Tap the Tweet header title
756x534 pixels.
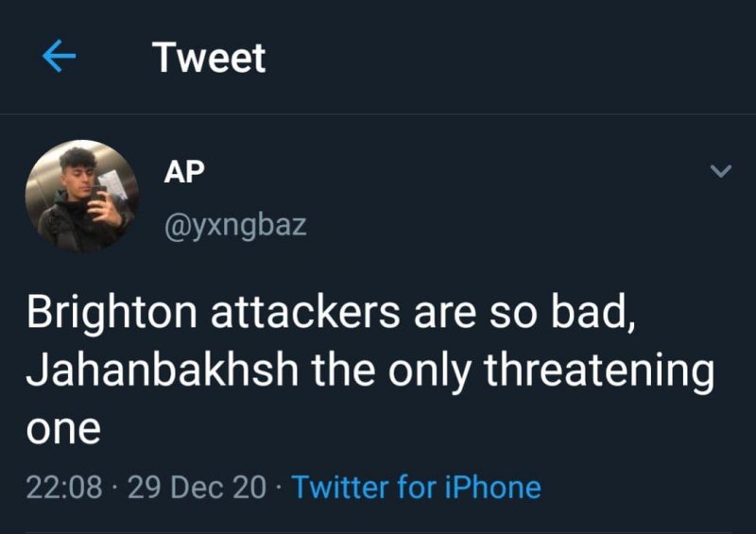coord(209,59)
